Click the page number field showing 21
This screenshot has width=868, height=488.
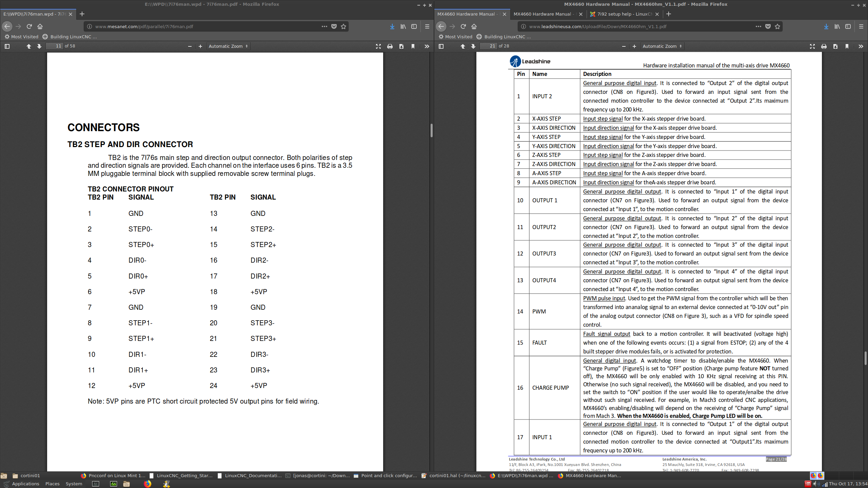489,46
